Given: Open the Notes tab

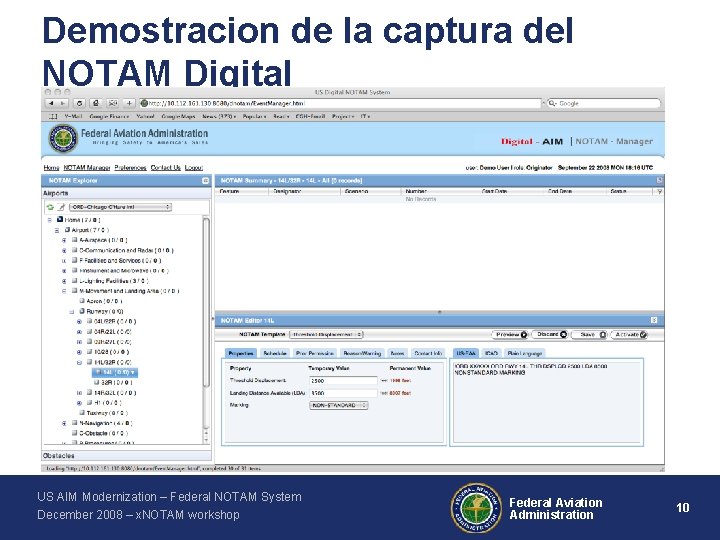Looking at the screenshot, I should tap(397, 353).
